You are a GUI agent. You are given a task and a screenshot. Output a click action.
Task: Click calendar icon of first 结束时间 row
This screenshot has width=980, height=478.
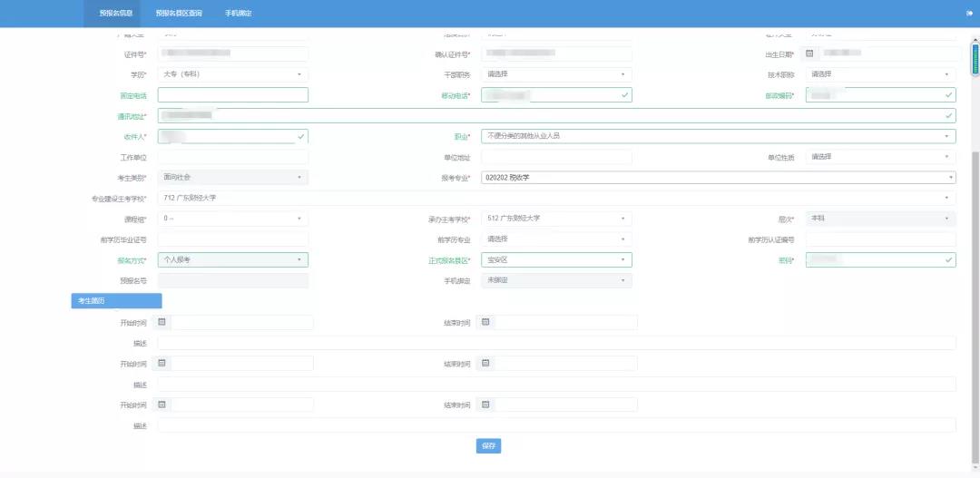click(485, 322)
